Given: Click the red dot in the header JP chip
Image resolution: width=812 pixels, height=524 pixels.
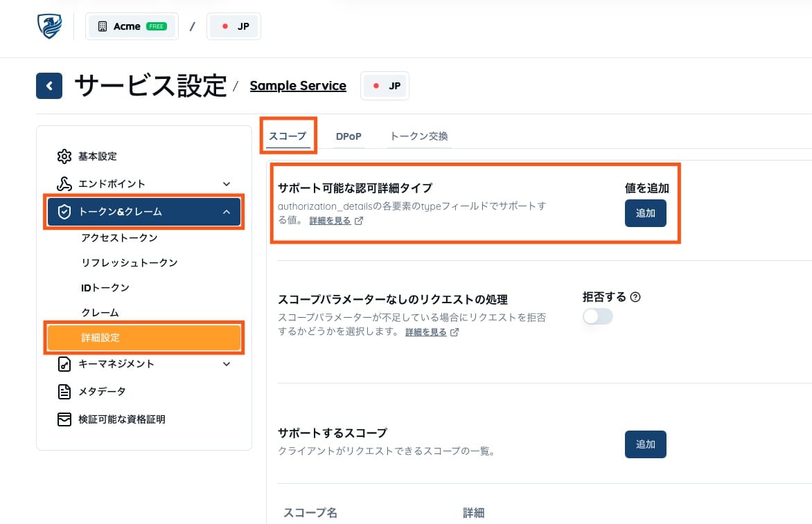Looking at the screenshot, I should click(x=225, y=26).
